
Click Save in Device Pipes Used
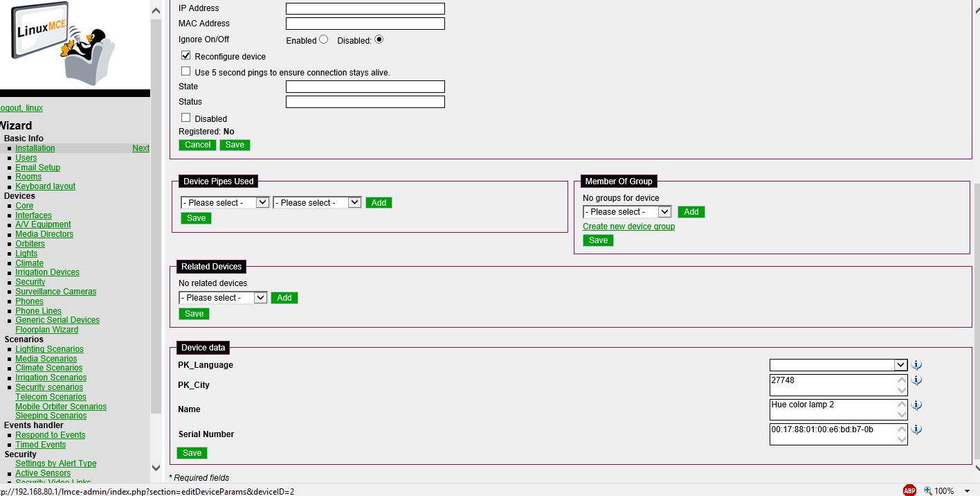pos(197,218)
